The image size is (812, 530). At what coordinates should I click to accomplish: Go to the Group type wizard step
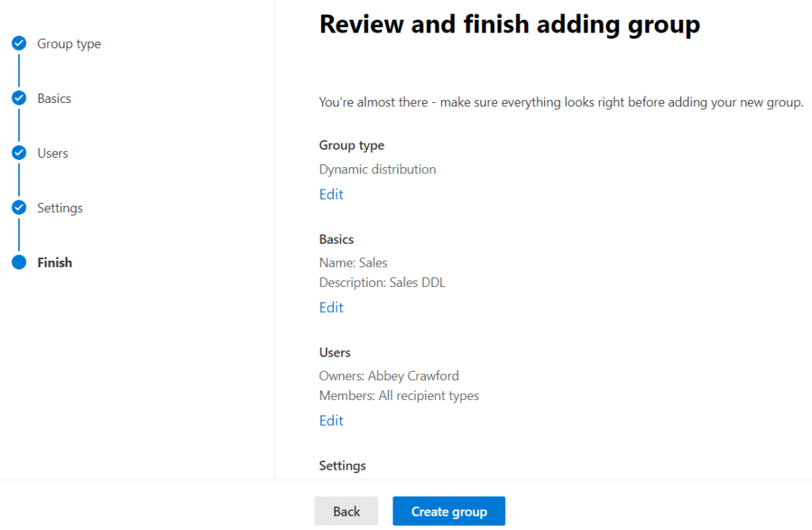pyautogui.click(x=69, y=44)
